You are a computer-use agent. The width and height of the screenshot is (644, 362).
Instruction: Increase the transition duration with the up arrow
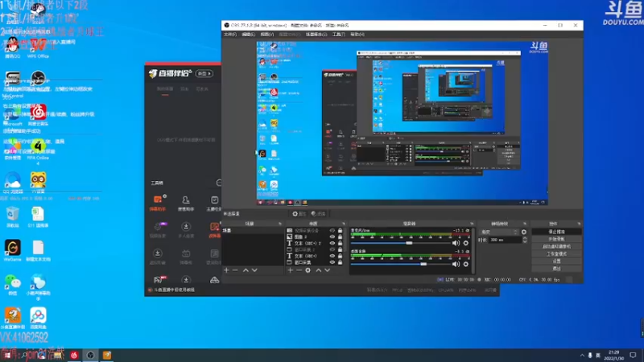(525, 238)
